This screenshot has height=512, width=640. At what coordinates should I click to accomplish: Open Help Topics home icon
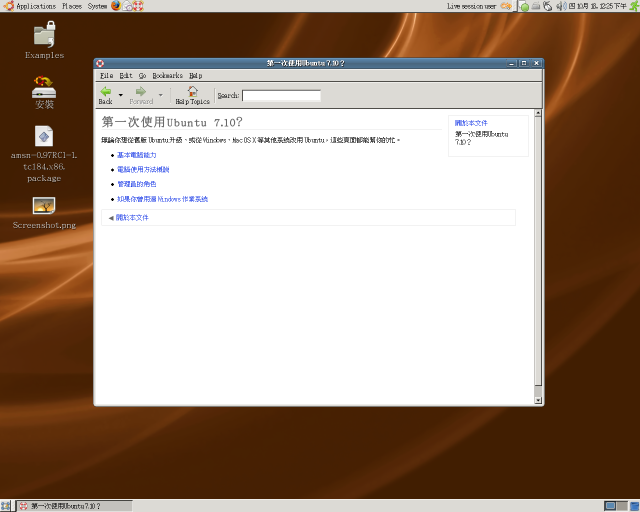tap(193, 91)
